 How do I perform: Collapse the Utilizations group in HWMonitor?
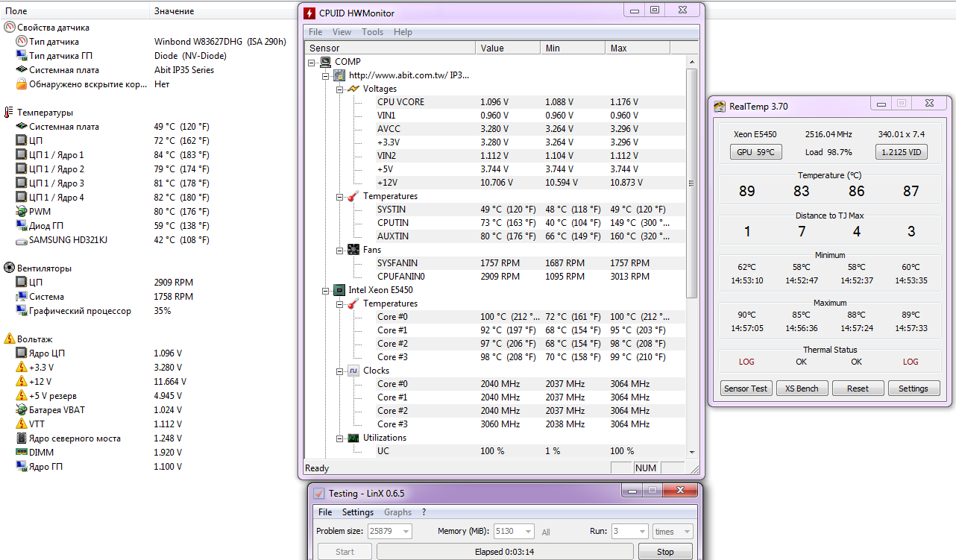[339, 438]
